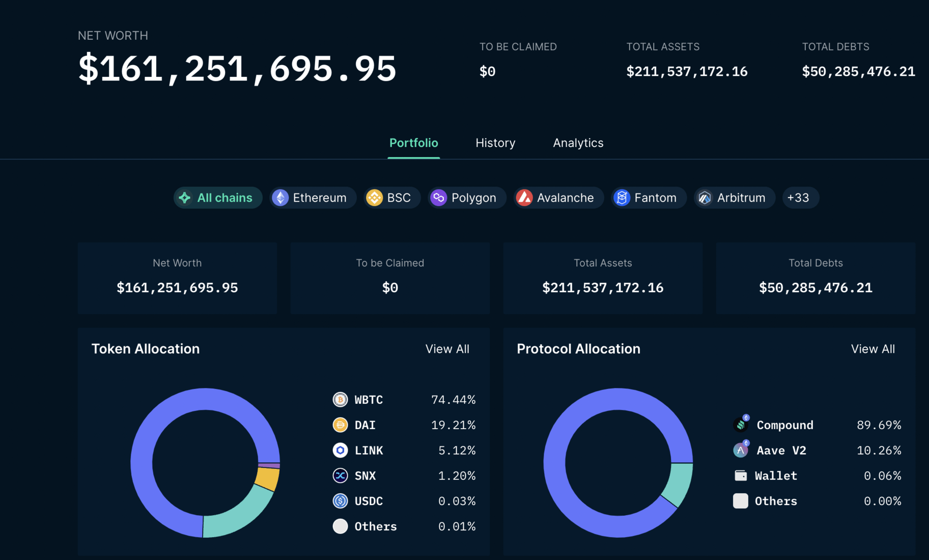Click the Aave V2 protocol icon
This screenshot has height=560, width=929.
coord(741,450)
